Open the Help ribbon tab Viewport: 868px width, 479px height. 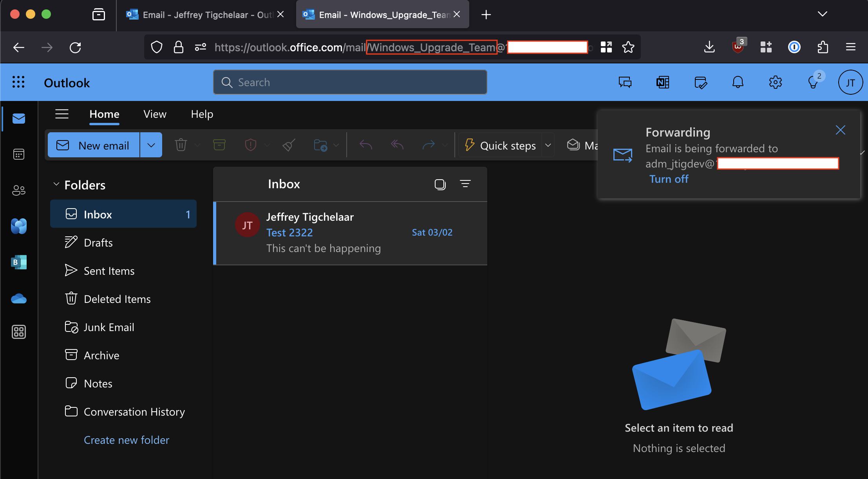point(202,114)
